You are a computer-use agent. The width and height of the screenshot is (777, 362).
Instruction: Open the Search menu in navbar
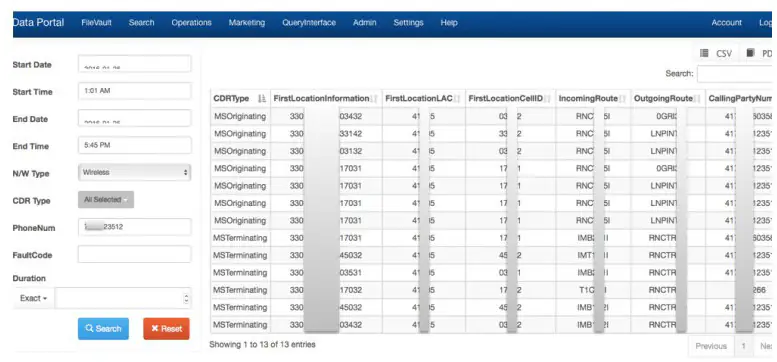pyautogui.click(x=141, y=23)
